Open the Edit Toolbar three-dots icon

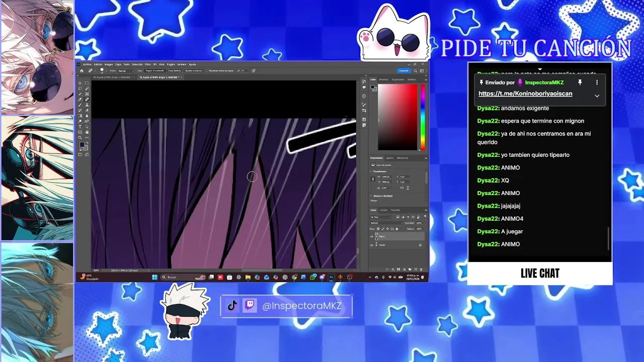(x=87, y=137)
